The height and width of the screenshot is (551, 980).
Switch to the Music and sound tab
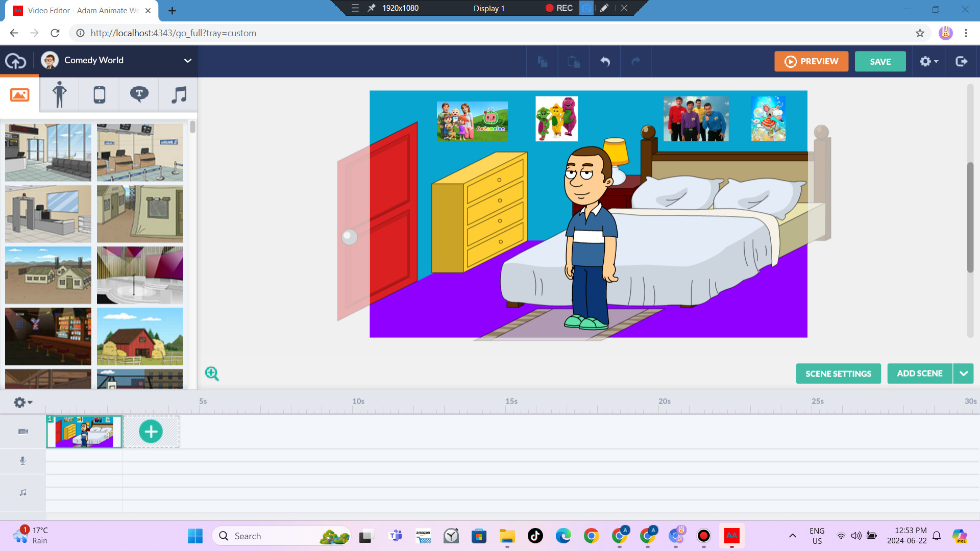click(179, 95)
